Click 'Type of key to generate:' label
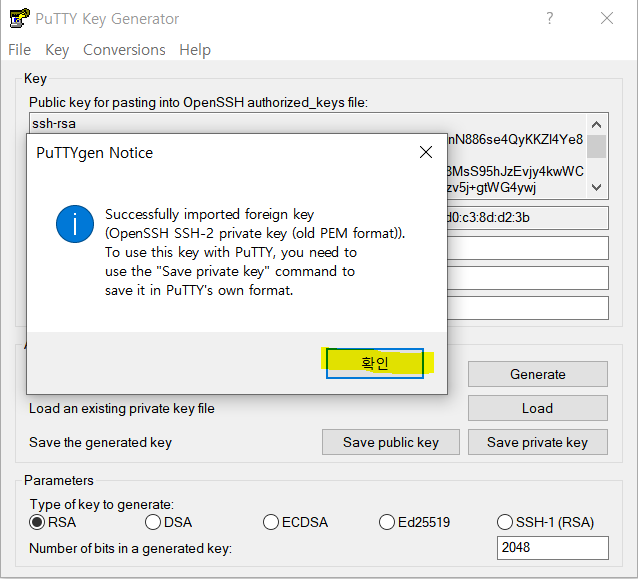The image size is (638, 579). [102, 505]
